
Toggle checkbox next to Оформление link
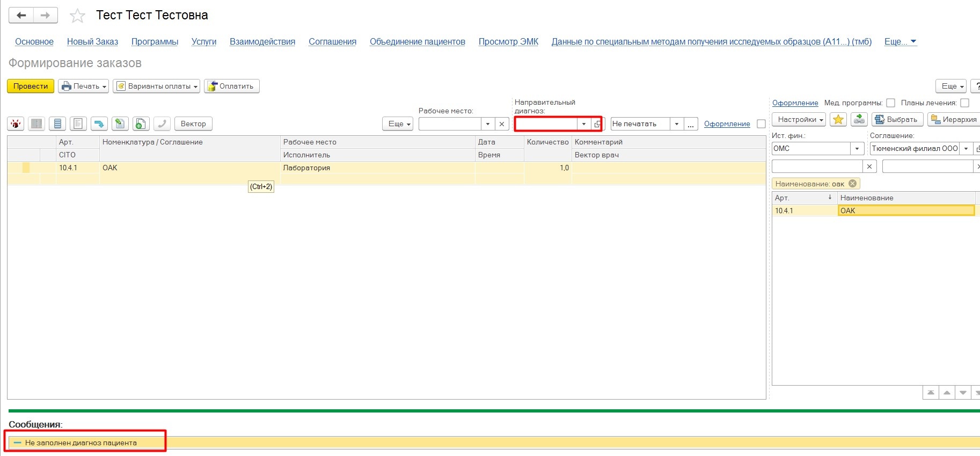click(760, 124)
